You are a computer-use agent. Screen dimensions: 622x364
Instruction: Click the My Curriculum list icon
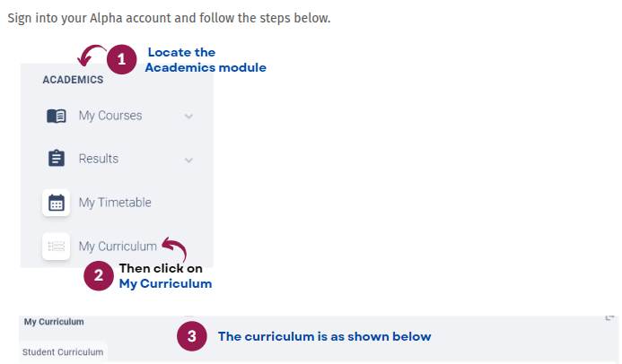click(x=57, y=246)
